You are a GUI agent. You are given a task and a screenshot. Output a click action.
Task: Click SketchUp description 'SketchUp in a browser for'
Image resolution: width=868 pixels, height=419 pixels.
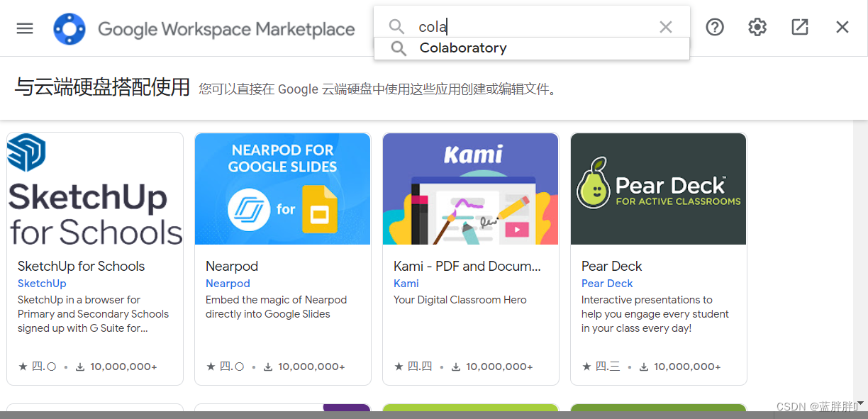click(x=79, y=300)
